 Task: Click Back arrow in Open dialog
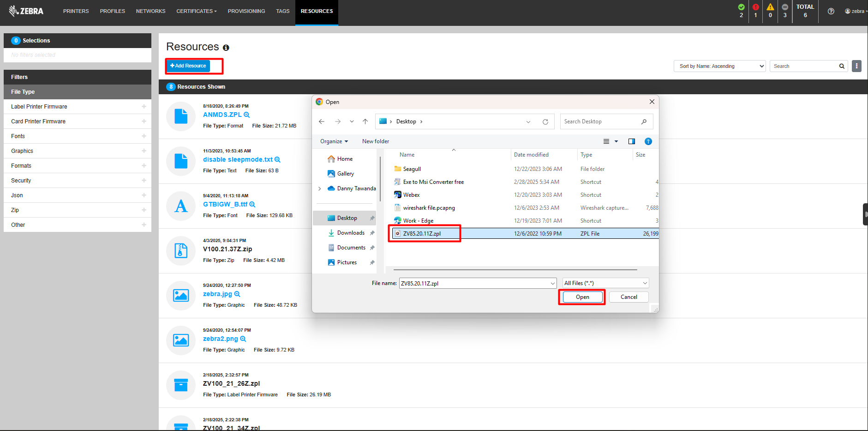(322, 121)
